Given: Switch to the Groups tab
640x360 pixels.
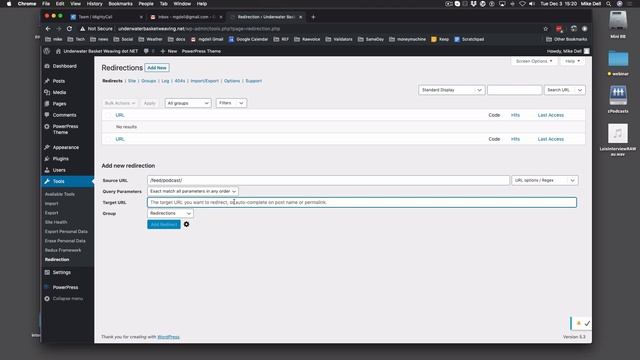Looking at the screenshot, I should [149, 81].
